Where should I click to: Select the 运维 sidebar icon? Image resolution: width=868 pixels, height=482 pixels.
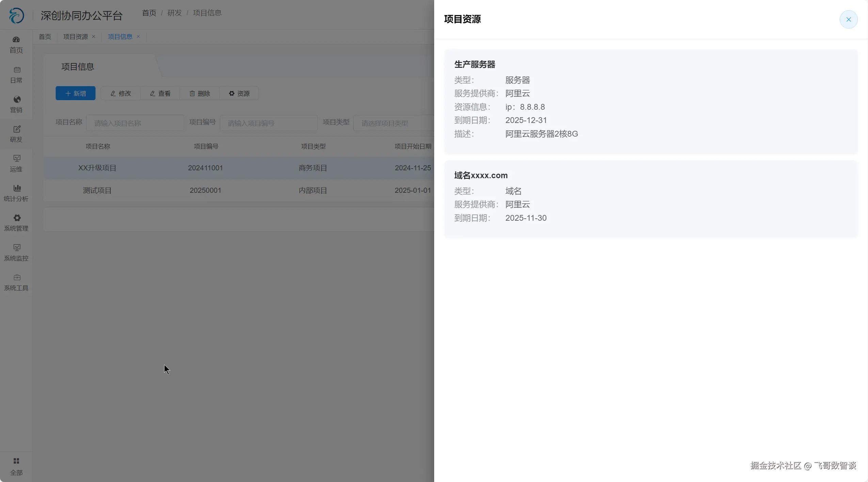coord(17,158)
